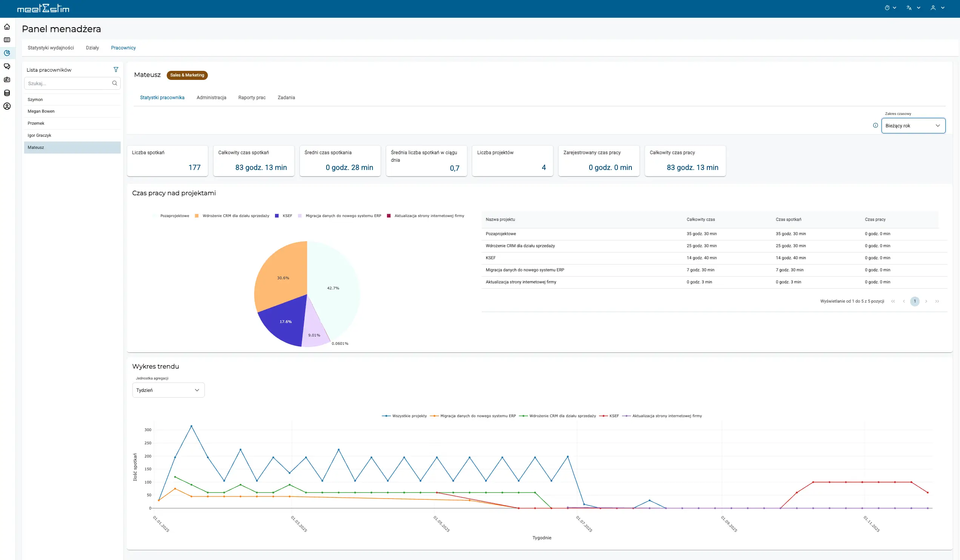Click the employee list filter funnel icon
This screenshot has width=960, height=560.
(116, 70)
